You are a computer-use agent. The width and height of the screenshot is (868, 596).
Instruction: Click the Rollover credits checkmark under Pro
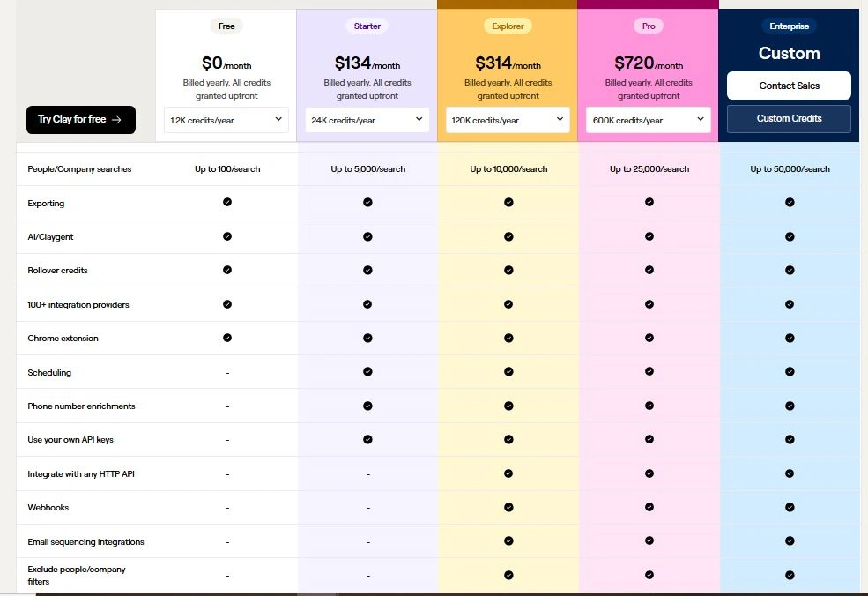pyautogui.click(x=649, y=270)
